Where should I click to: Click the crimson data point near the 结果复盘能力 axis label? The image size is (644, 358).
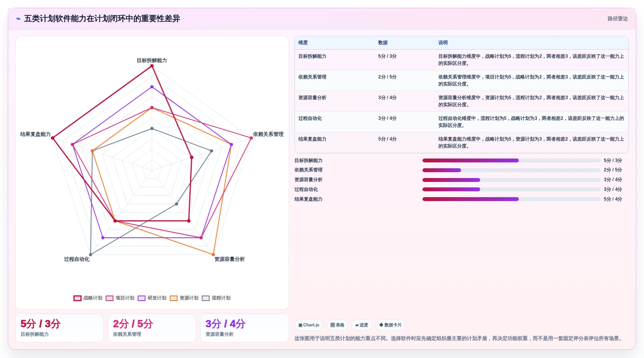(53, 138)
